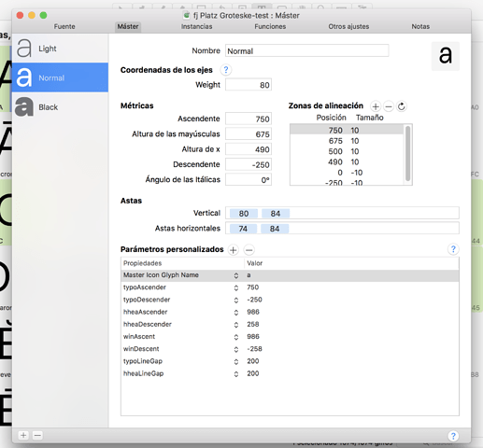Click Altura de las mayúsculas field
This screenshot has height=448, width=483.
[249, 134]
